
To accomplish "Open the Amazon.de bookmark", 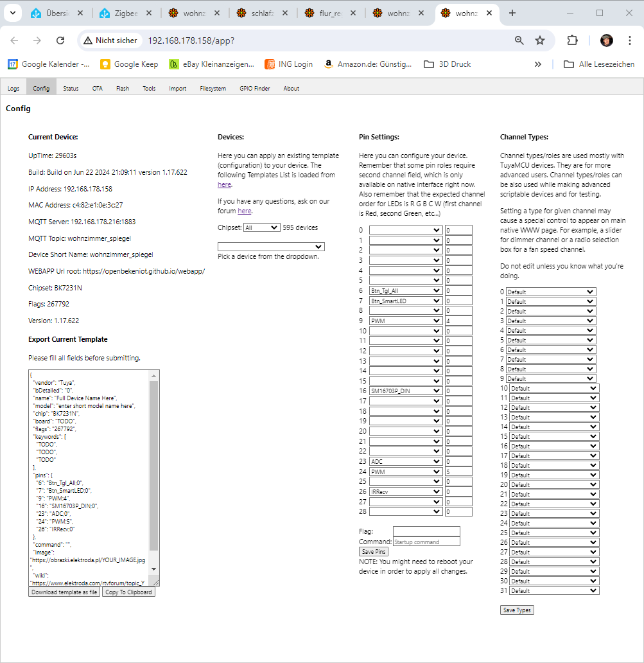I will tap(368, 64).
